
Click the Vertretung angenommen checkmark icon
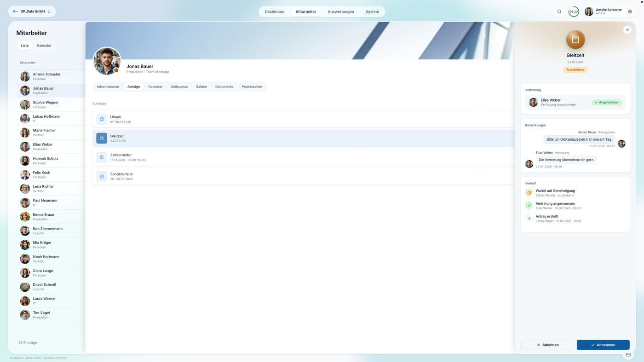pyautogui.click(x=529, y=206)
